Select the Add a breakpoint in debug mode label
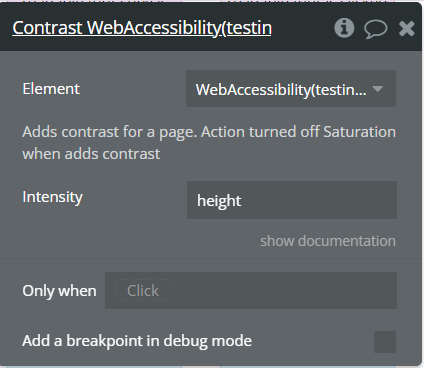 (137, 341)
